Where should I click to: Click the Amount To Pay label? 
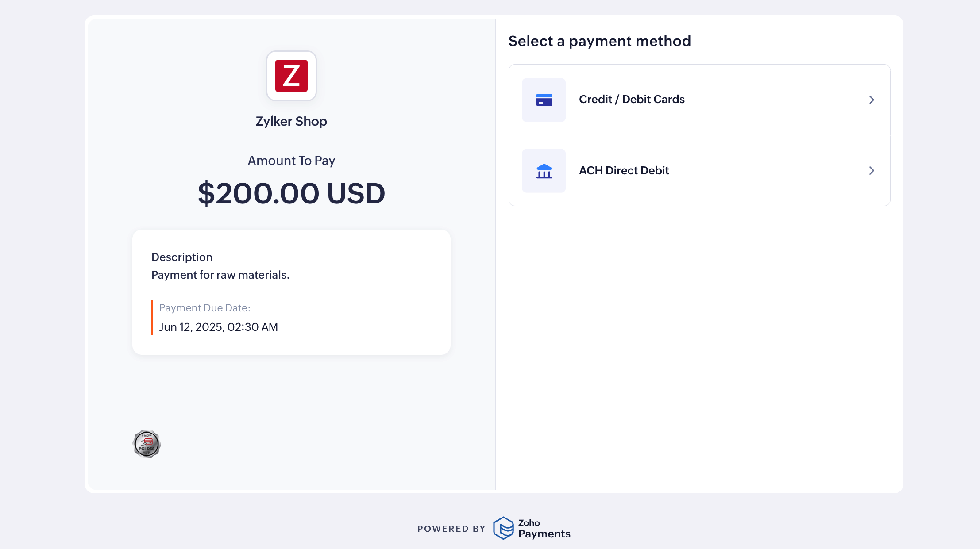click(291, 161)
